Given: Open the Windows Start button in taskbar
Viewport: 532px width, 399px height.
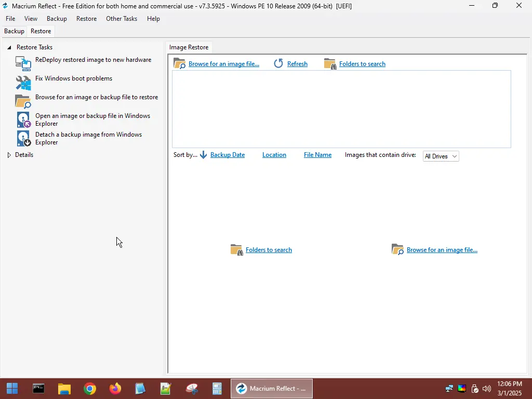Looking at the screenshot, I should [x=12, y=389].
